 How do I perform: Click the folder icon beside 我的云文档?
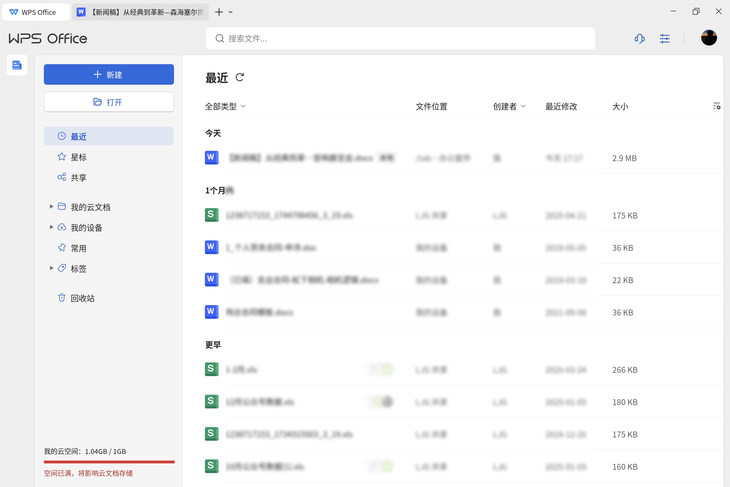point(61,206)
